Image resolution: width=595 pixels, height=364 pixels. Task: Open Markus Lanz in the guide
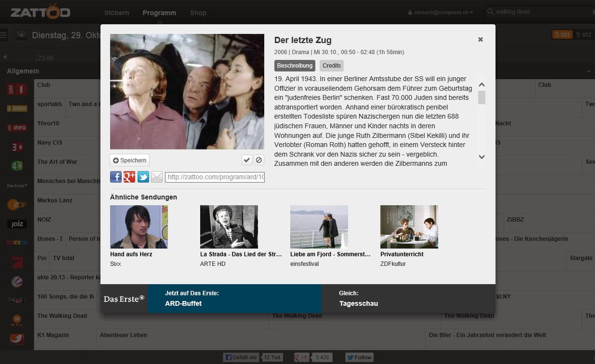55,201
